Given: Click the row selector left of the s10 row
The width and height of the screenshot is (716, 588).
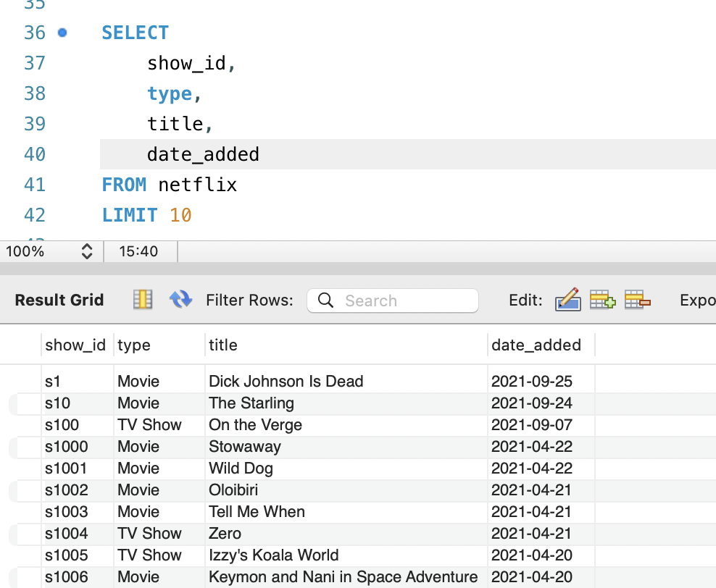Looking at the screenshot, I should [25, 403].
